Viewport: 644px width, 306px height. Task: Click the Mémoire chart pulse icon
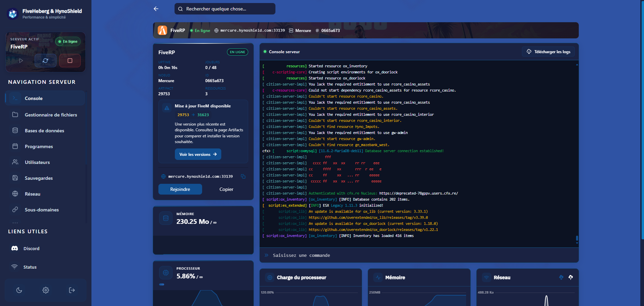(378, 277)
